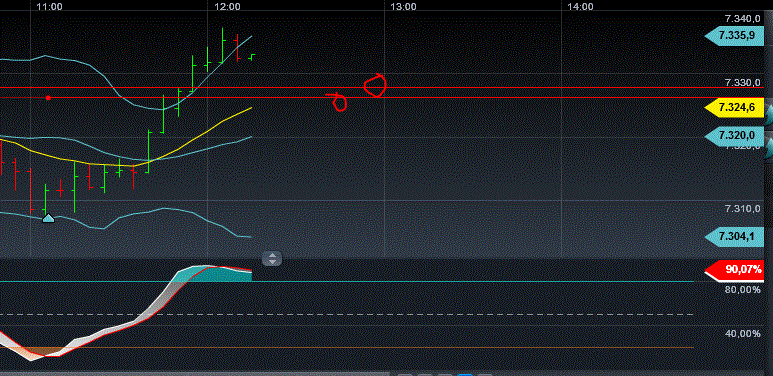Click the 7.330,0 price axis label
This screenshot has width=773, height=376.
742,82
